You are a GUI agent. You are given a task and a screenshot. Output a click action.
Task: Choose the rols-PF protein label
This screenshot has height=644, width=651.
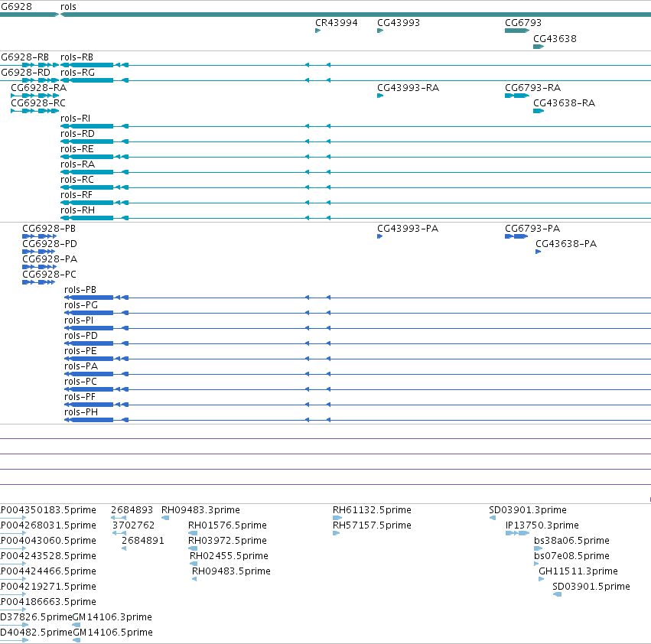pos(80,398)
